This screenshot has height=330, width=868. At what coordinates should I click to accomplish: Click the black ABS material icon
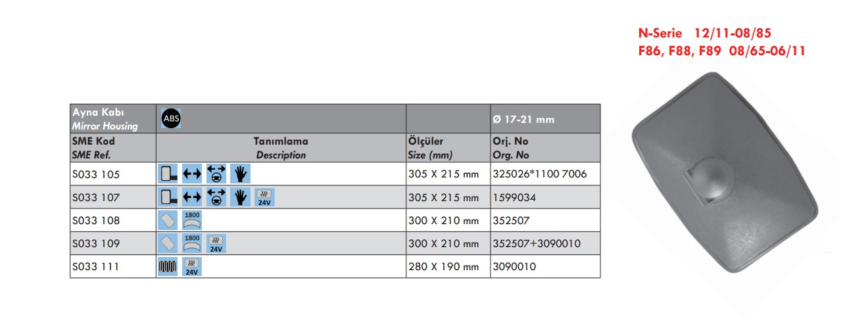[171, 118]
